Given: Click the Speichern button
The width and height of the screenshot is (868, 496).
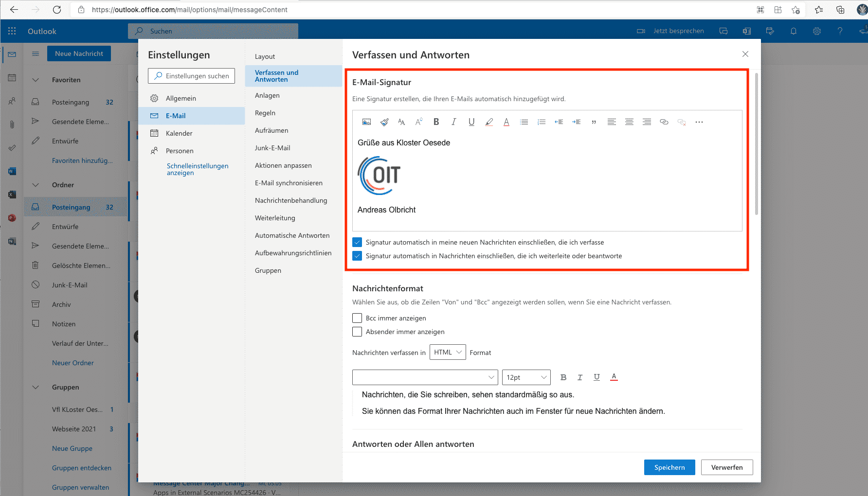Looking at the screenshot, I should [669, 467].
